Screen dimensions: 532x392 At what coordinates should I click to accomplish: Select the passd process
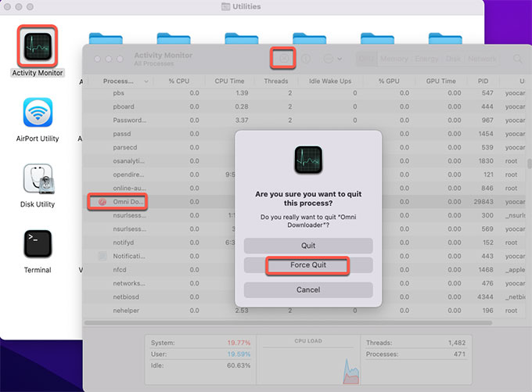point(305,134)
